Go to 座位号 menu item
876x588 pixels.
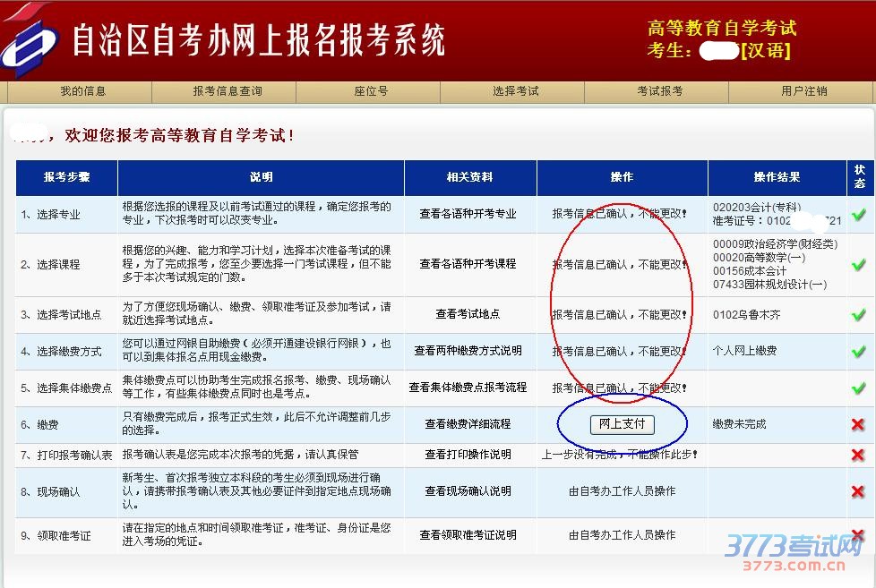(x=371, y=91)
